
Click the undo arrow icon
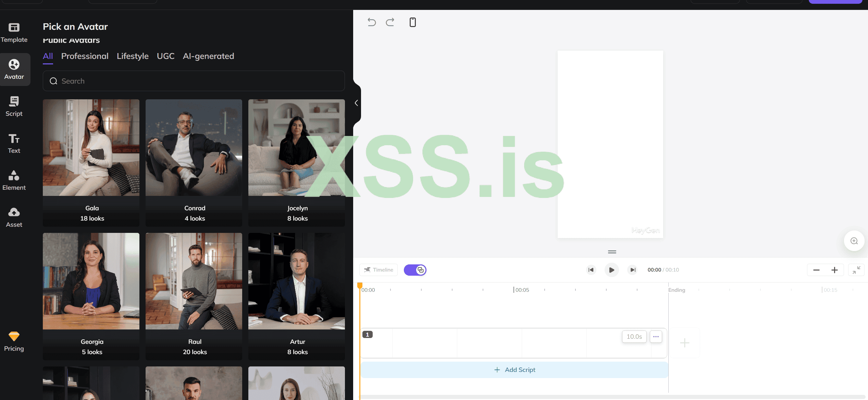pos(372,22)
